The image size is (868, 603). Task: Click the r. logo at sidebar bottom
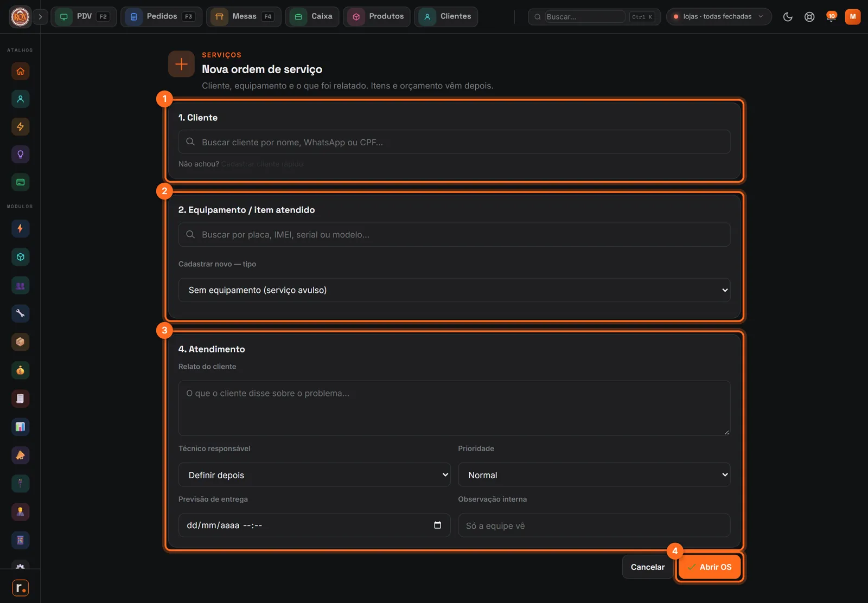(21, 588)
